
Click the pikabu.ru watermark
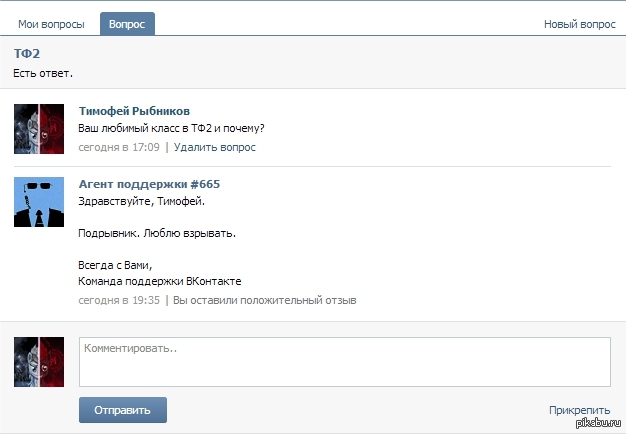coord(599,423)
